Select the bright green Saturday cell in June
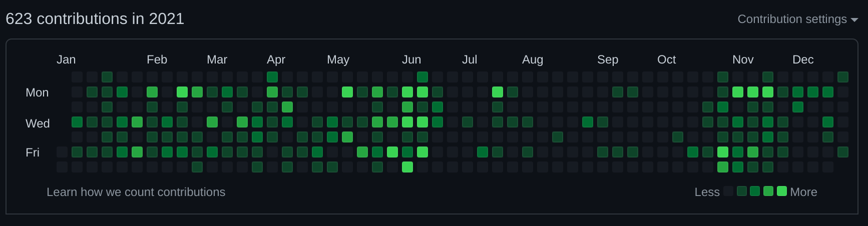This screenshot has height=226, width=868. 407,167
